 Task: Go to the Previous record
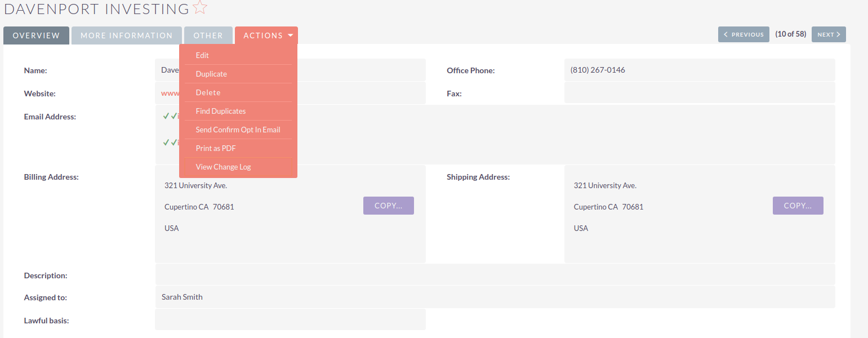pyautogui.click(x=743, y=34)
